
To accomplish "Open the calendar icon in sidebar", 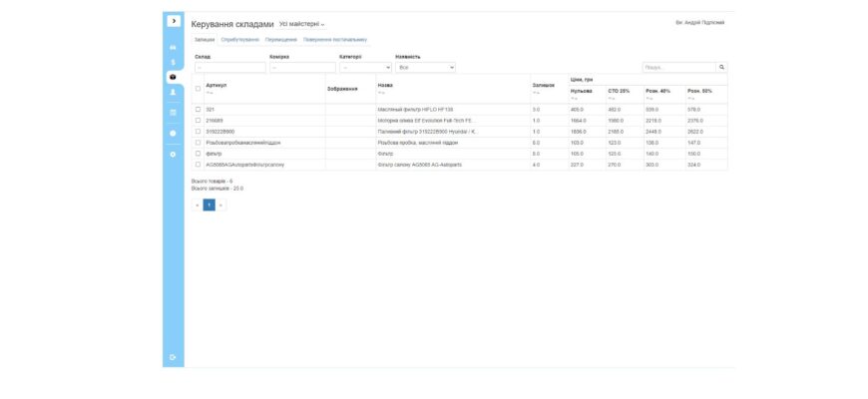I will point(174,113).
